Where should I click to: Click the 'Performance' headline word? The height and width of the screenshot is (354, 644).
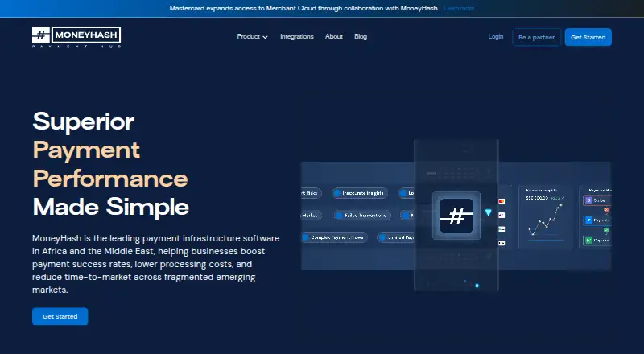[x=110, y=179]
